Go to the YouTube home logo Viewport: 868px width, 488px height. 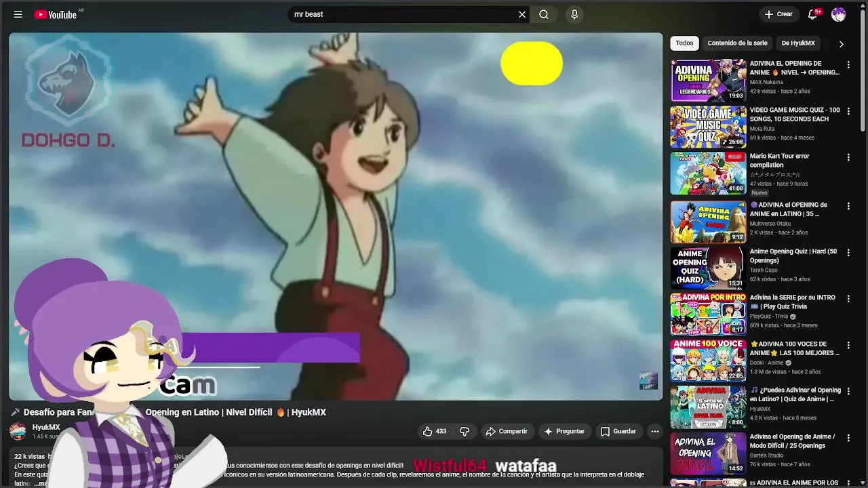pyautogui.click(x=56, y=14)
